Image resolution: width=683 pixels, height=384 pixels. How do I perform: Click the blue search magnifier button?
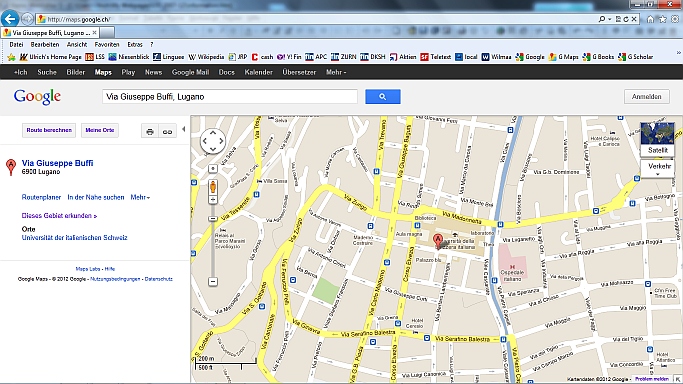382,97
